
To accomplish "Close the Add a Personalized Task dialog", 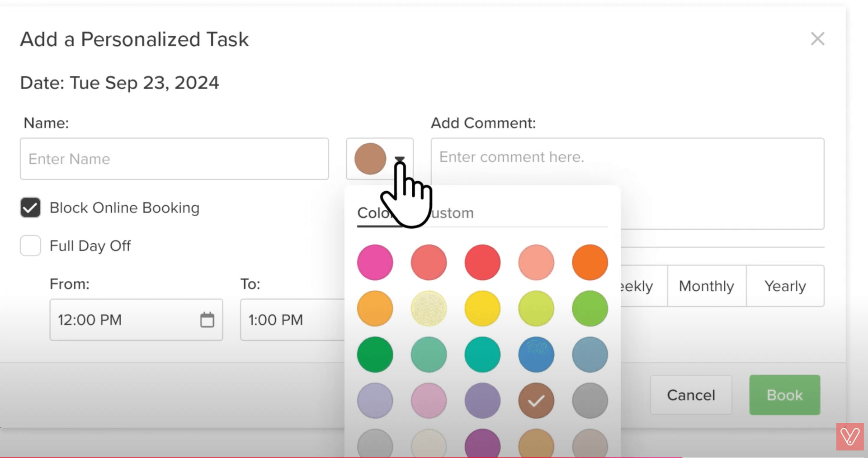I will point(817,39).
